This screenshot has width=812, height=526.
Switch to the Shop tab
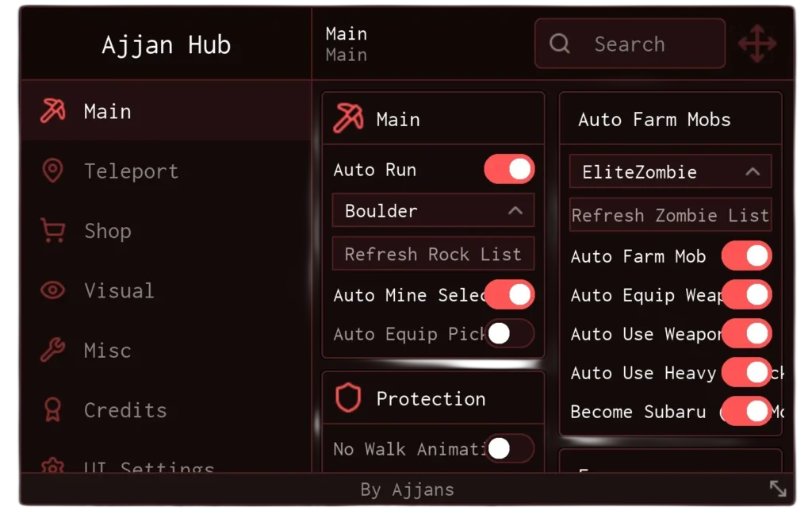[x=107, y=231]
